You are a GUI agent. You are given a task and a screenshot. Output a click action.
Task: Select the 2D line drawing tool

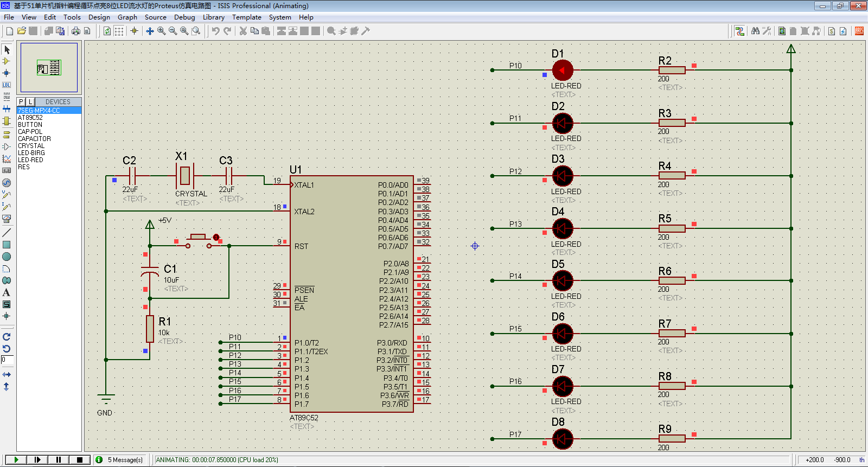click(7, 233)
